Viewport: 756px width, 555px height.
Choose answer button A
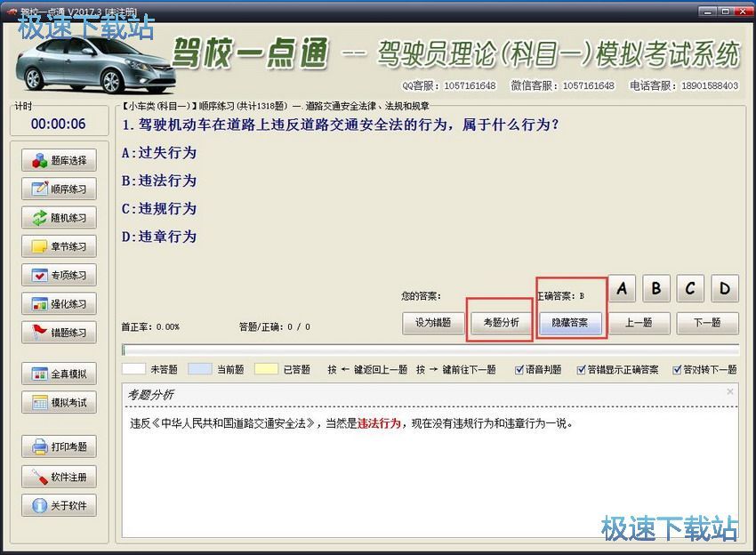pyautogui.click(x=622, y=288)
